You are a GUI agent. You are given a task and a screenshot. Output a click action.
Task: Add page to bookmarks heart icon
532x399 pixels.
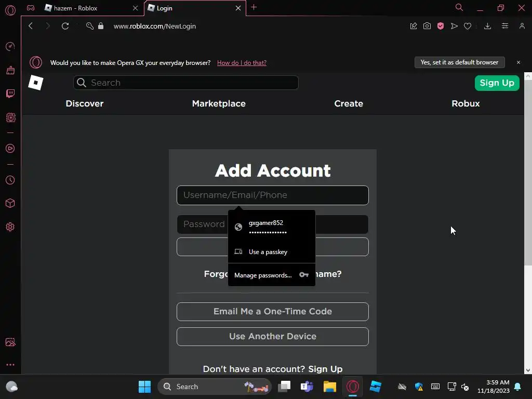pos(468,26)
